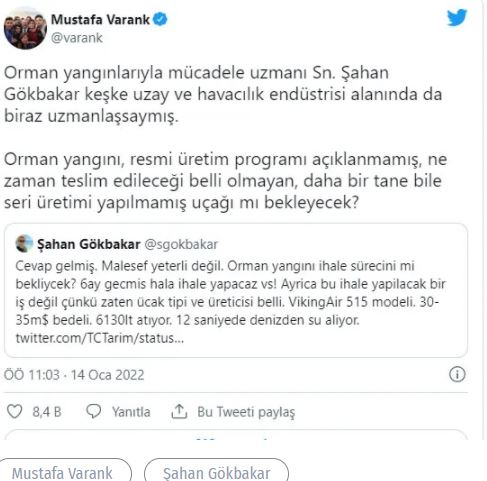Click the Yanıtla reply label
The image size is (487, 481).
131,412
